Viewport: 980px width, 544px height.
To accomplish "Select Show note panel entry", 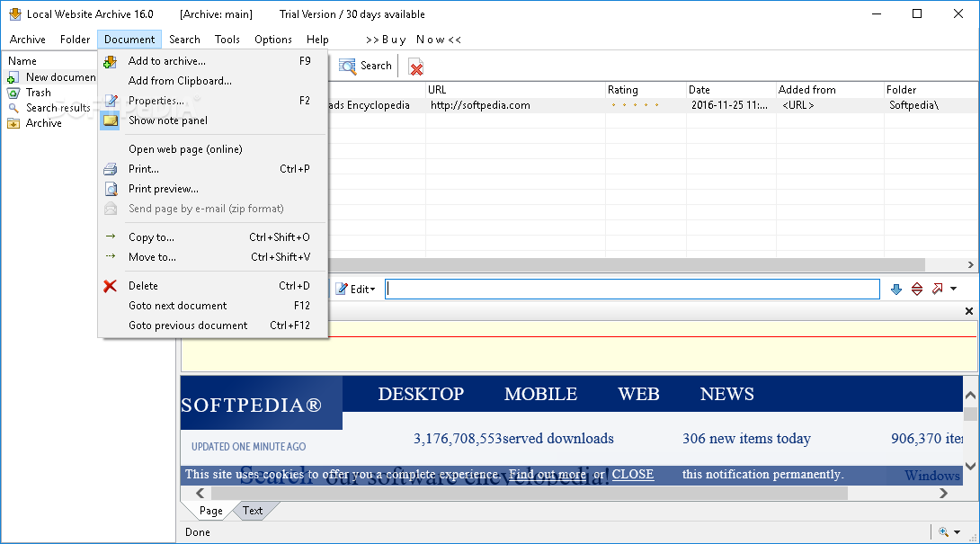I will click(212, 120).
